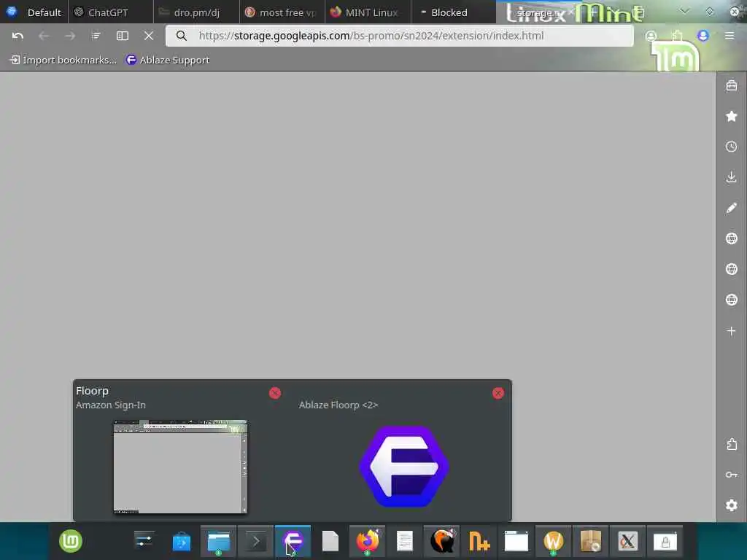Switch to the MINT Linux tab
Screen dimensions: 747x560
(x=368, y=12)
